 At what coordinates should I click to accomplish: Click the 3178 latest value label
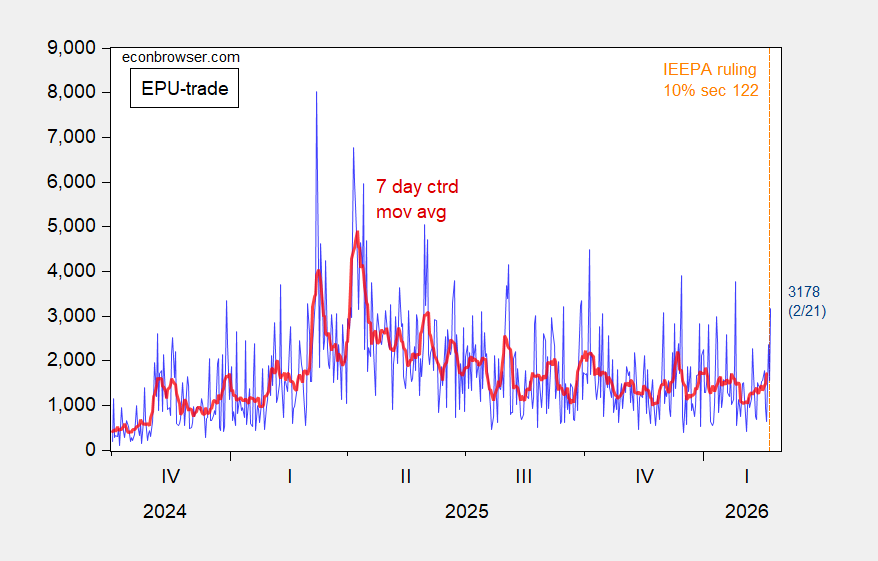tap(804, 291)
